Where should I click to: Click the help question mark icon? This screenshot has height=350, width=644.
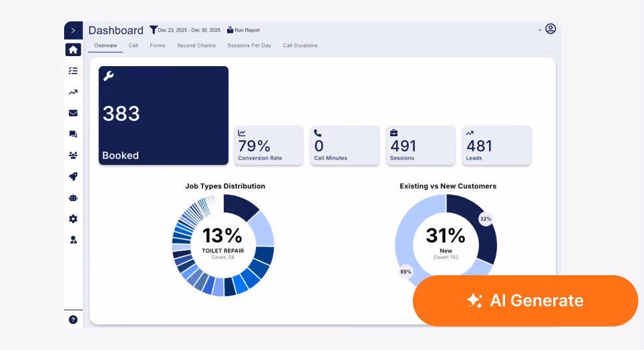[x=73, y=319]
